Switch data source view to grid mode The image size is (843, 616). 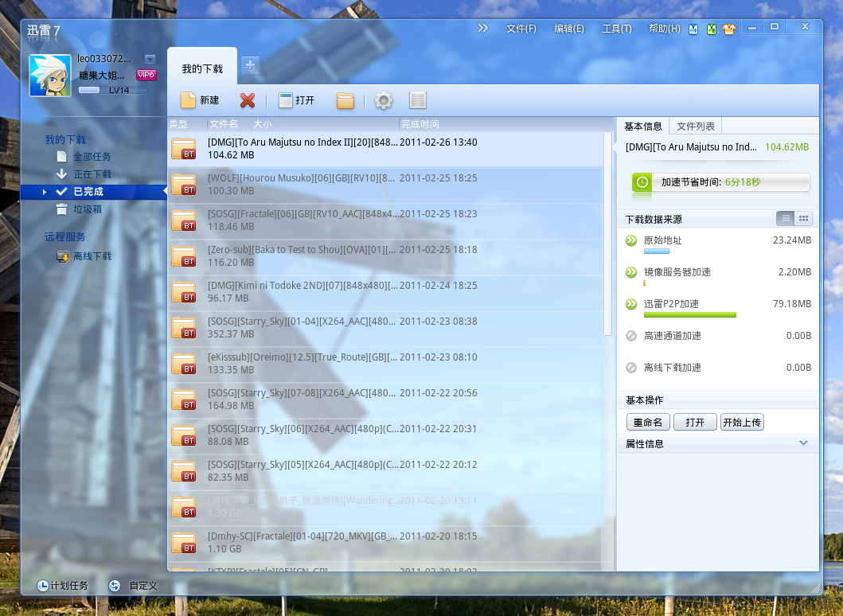(x=803, y=219)
